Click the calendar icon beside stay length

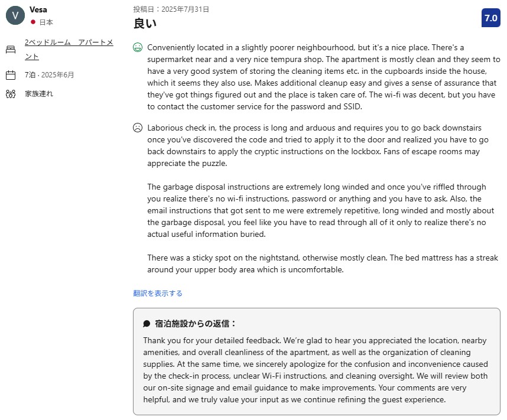[11, 75]
